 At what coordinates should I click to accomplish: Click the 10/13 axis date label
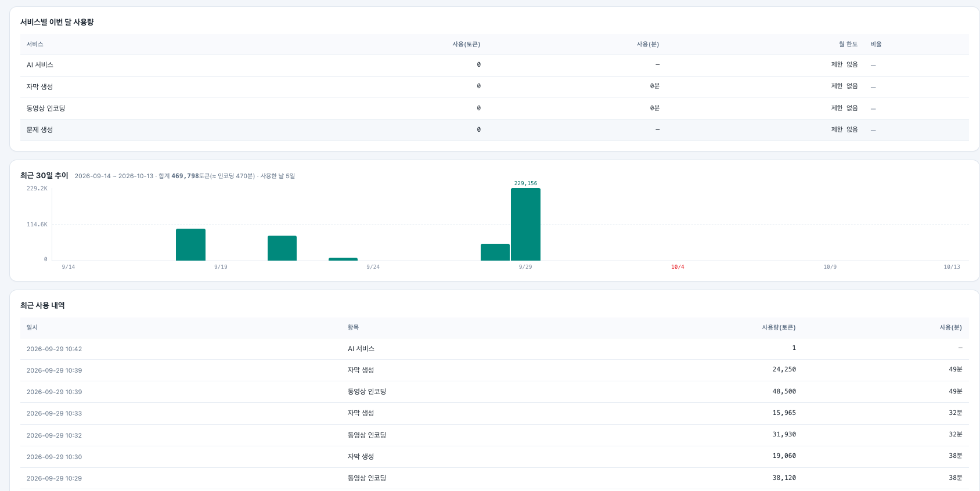(x=952, y=267)
